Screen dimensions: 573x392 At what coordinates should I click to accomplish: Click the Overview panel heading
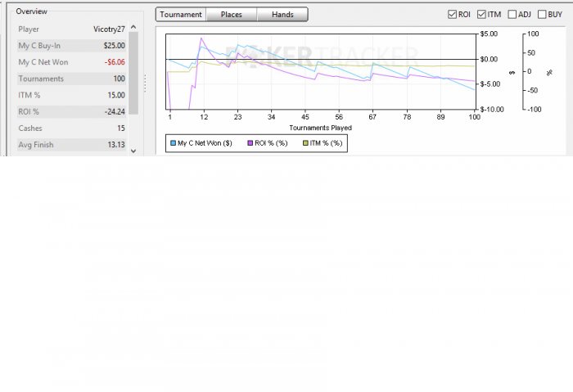tap(31, 11)
